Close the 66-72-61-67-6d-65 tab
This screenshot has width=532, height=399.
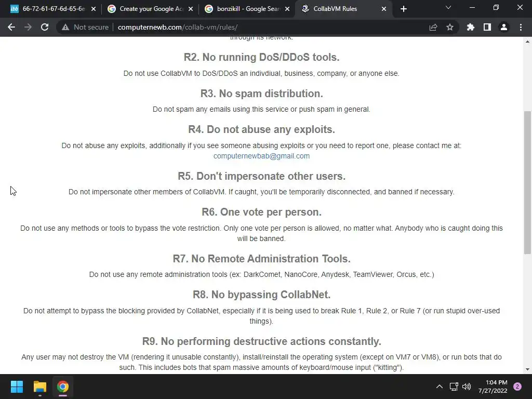pyautogui.click(x=94, y=9)
